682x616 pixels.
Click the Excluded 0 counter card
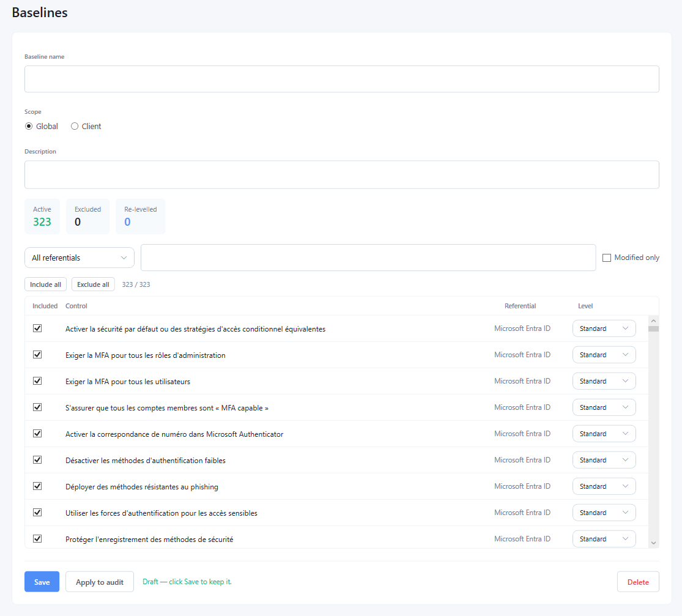click(88, 216)
